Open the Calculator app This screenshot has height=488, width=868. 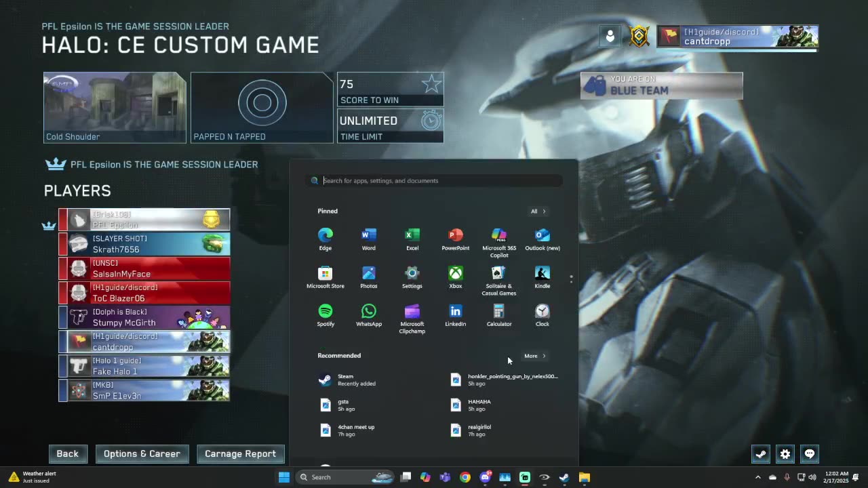point(498,315)
